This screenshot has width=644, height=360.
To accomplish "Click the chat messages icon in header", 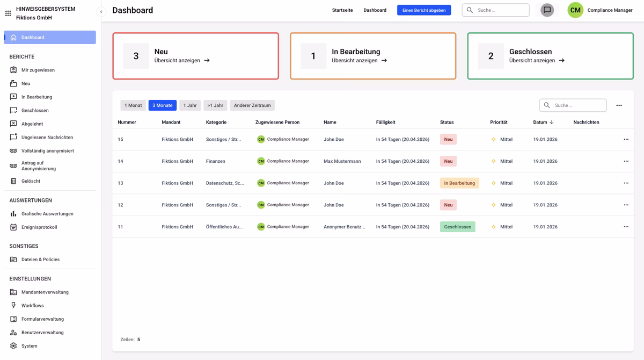I will [x=547, y=10].
